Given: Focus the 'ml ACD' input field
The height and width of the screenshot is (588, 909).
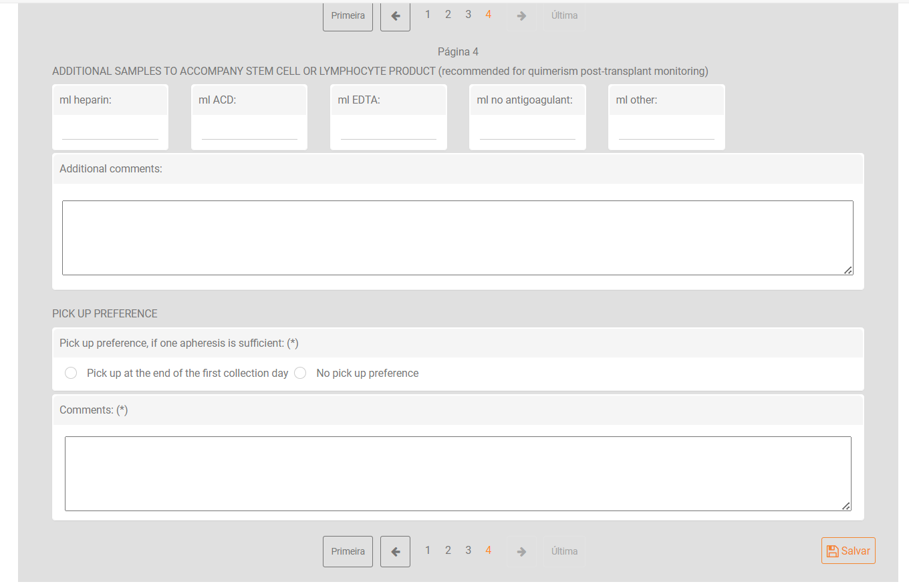Looking at the screenshot, I should pyautogui.click(x=249, y=132).
